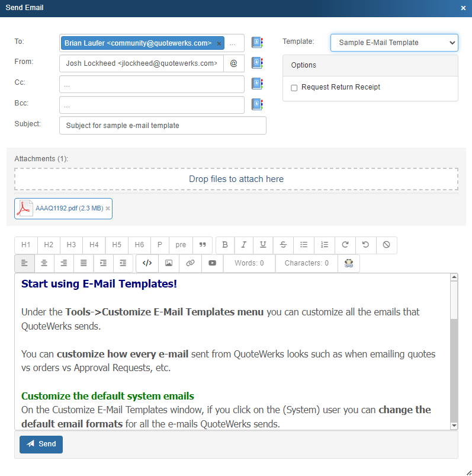
Task: Open AAAQ1192.pdf attachment link
Action: (x=69, y=208)
